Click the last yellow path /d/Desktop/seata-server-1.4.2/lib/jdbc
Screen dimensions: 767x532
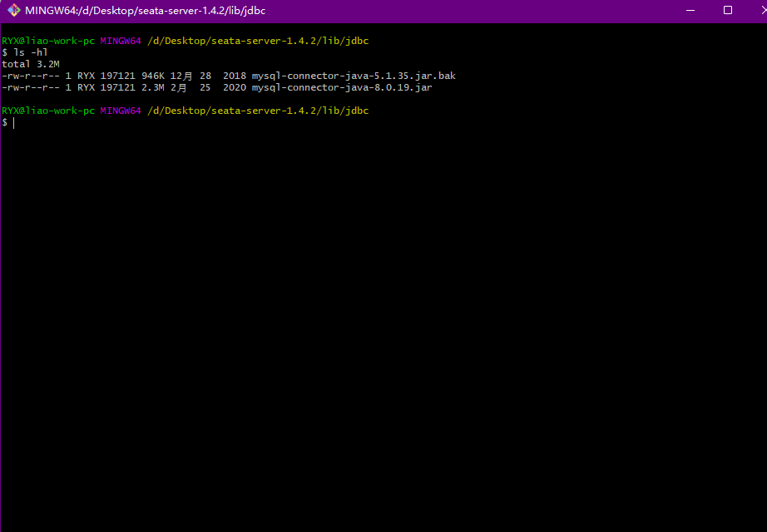pyautogui.click(x=258, y=111)
